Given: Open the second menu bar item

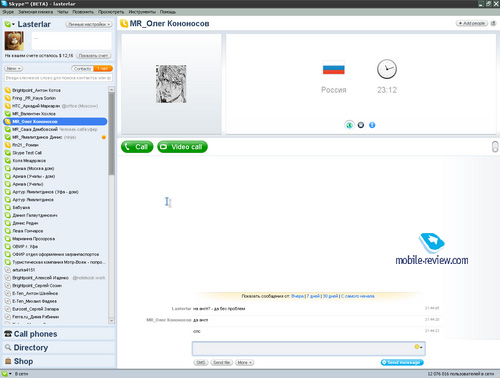Looking at the screenshot, I should point(35,12).
